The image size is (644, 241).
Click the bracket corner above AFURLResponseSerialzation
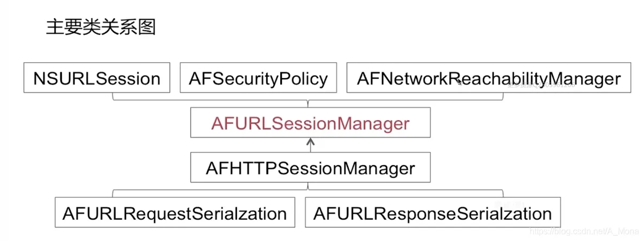pos(502,192)
